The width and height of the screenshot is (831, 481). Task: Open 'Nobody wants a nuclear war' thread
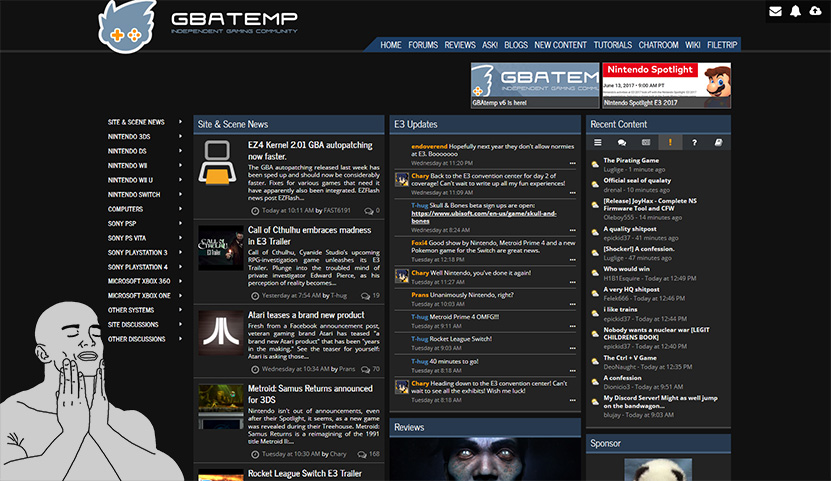point(656,333)
